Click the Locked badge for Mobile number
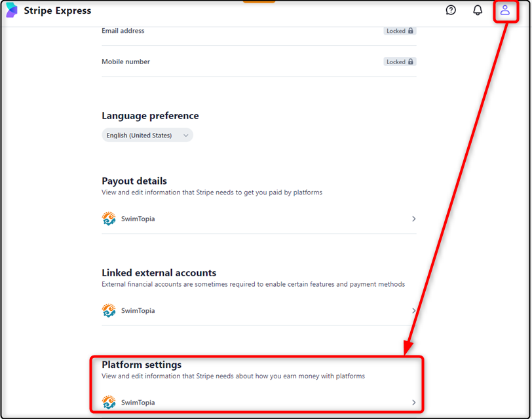The image size is (532, 419). coord(400,62)
